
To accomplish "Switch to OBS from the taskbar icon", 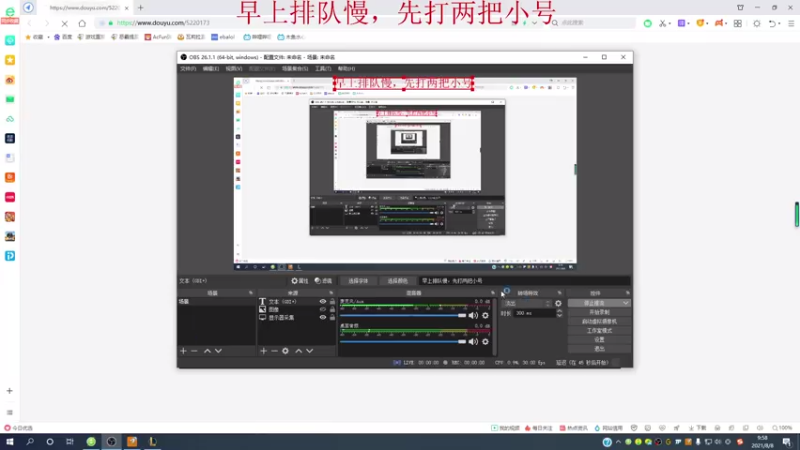I will pyautogui.click(x=111, y=442).
